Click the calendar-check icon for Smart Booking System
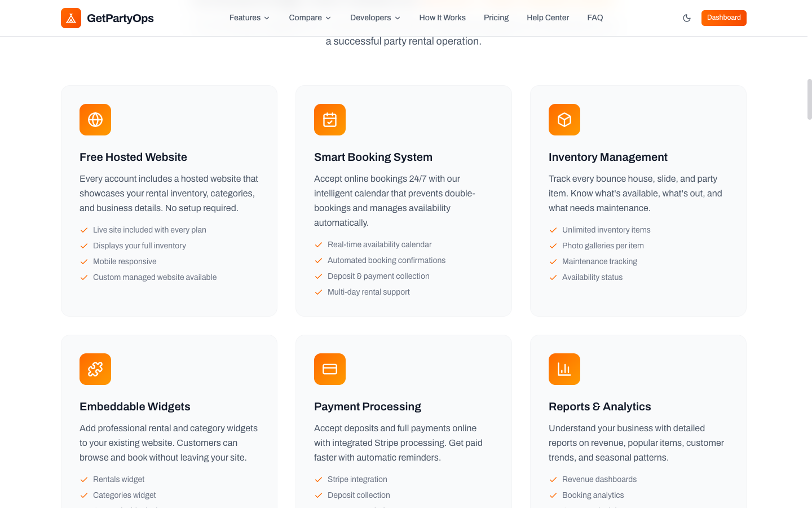The width and height of the screenshot is (812, 508). (330, 120)
